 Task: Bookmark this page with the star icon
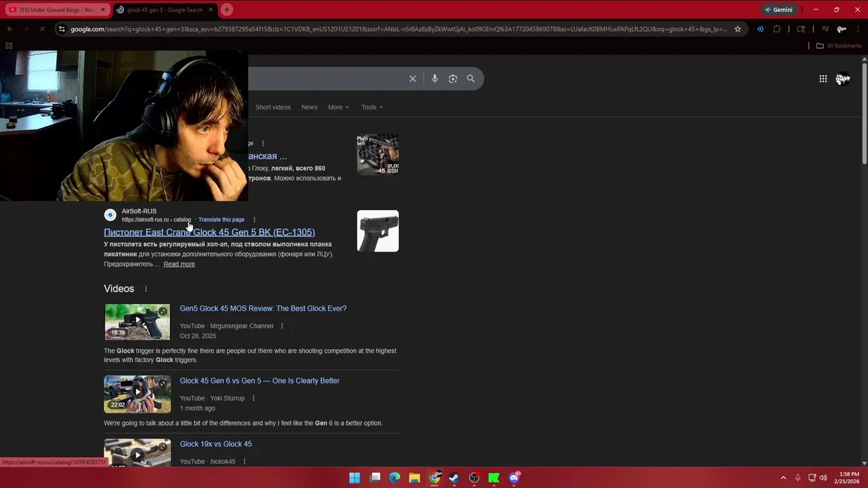(x=738, y=29)
